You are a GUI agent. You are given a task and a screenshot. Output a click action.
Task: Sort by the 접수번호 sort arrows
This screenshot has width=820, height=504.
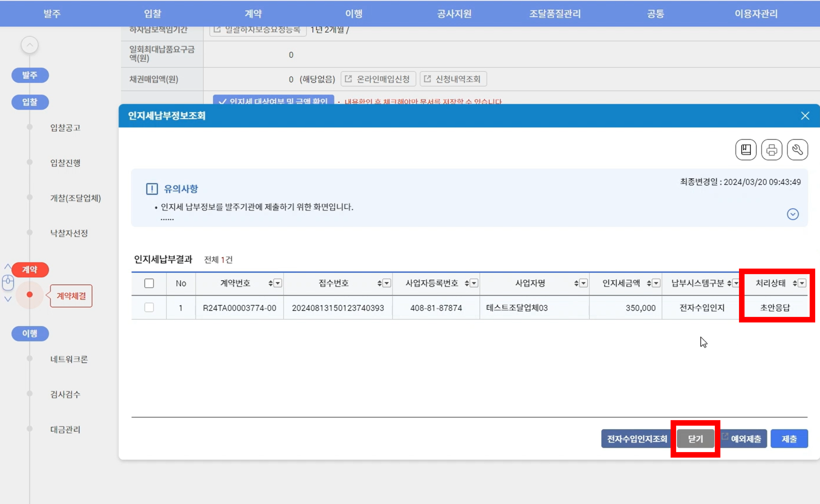tap(380, 283)
